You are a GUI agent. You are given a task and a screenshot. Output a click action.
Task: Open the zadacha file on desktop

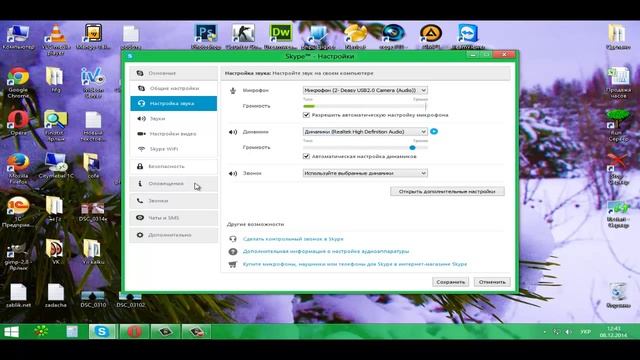pos(56,296)
